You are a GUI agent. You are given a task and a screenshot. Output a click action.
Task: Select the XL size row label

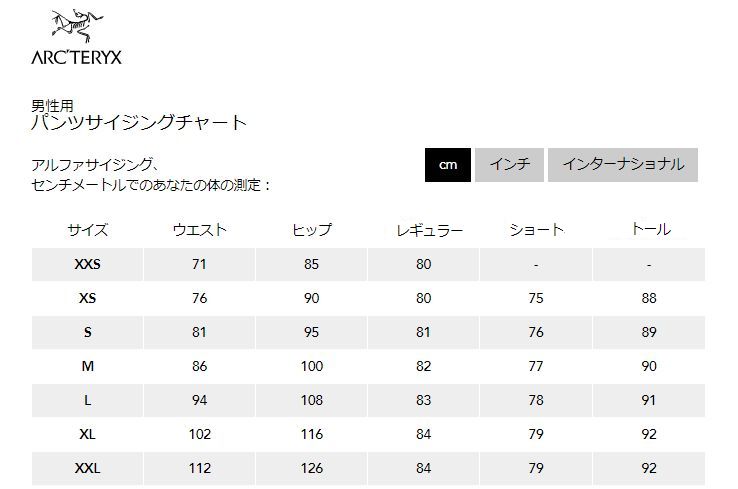click(x=88, y=435)
